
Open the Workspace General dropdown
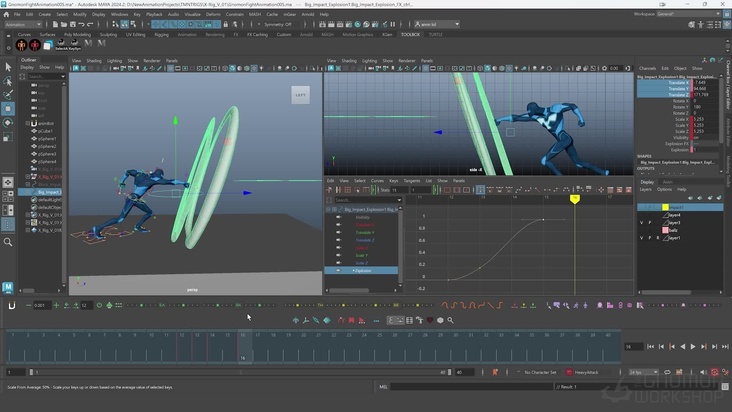pyautogui.click(x=689, y=14)
